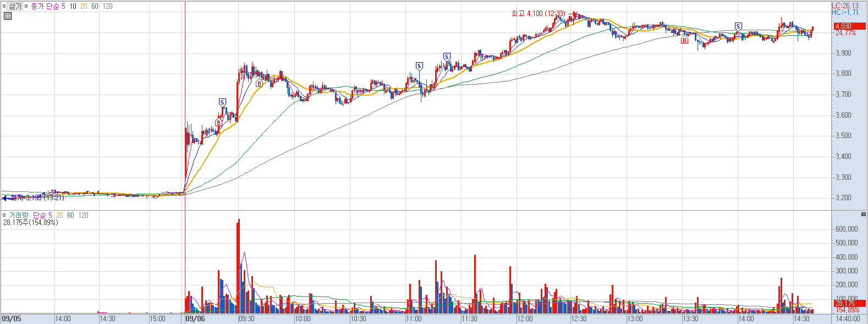Click the 12:00 time axis label
Screen dimensions: 868x324
coord(525,319)
